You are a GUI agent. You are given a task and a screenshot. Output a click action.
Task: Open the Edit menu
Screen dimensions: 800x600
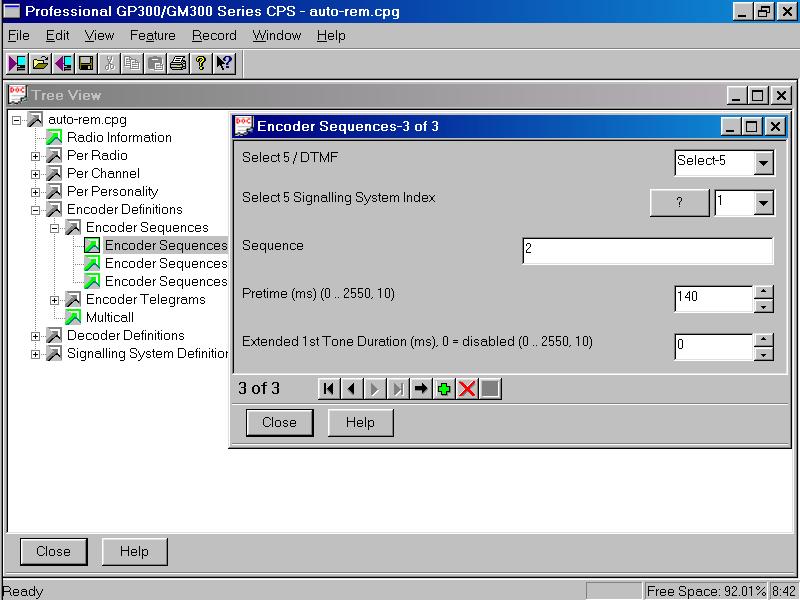pyautogui.click(x=57, y=36)
